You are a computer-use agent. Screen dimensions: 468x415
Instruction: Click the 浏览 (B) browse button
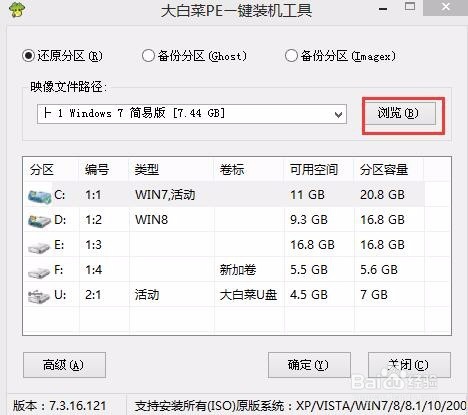401,114
